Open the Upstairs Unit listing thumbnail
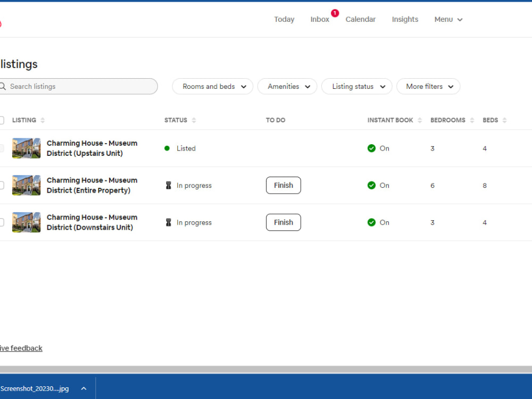 pyautogui.click(x=26, y=148)
